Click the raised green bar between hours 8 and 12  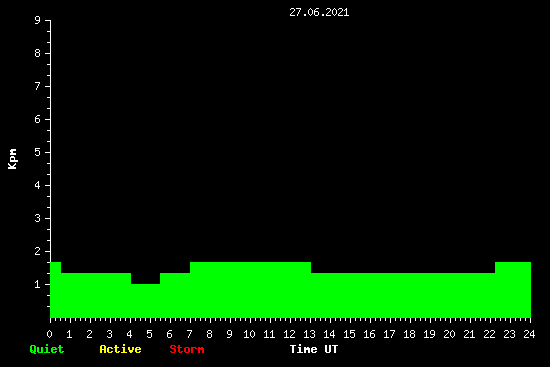pos(250,290)
